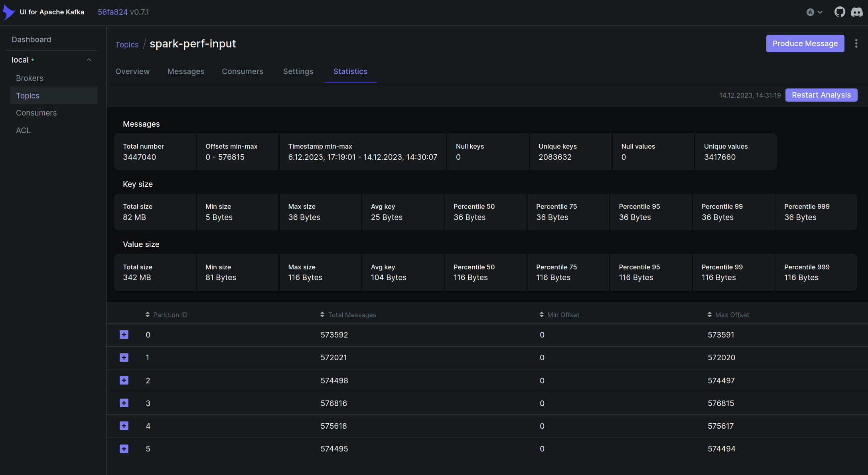Open the Settings tab

(298, 71)
